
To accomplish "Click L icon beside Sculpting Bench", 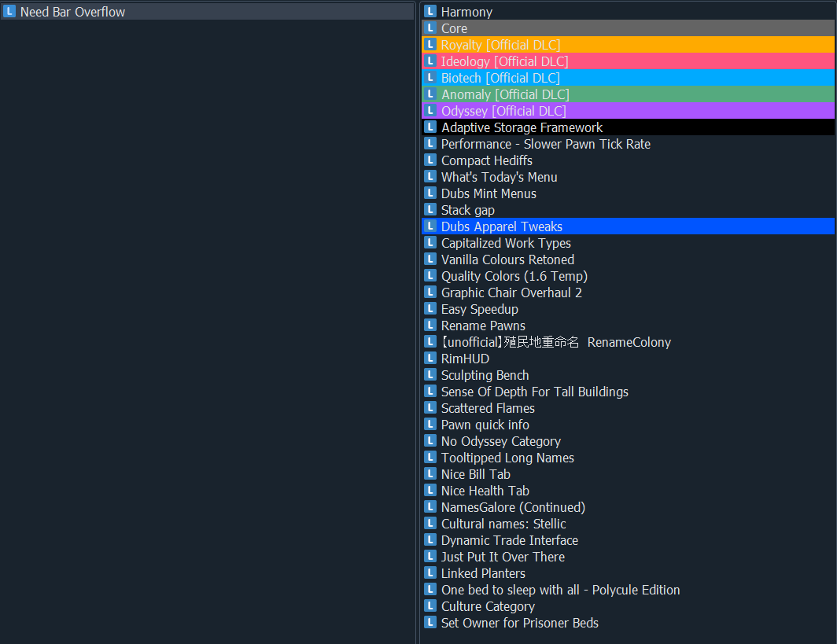I will pyautogui.click(x=430, y=375).
